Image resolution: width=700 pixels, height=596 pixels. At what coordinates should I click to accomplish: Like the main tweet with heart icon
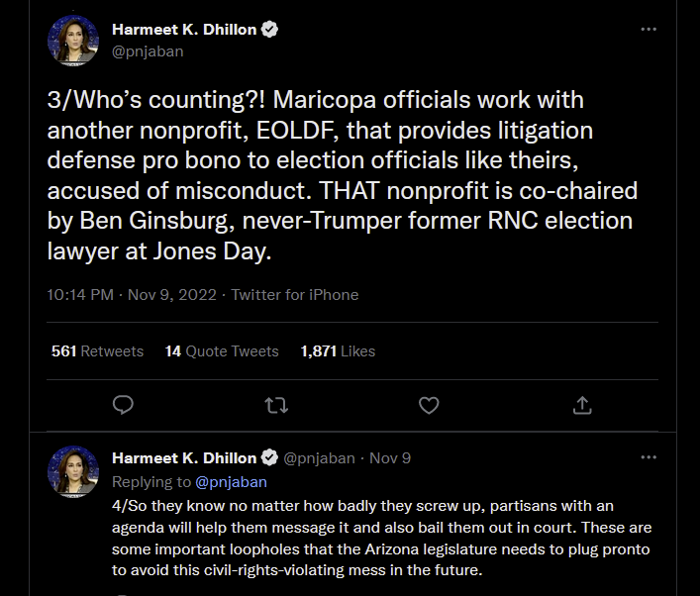[x=429, y=405]
